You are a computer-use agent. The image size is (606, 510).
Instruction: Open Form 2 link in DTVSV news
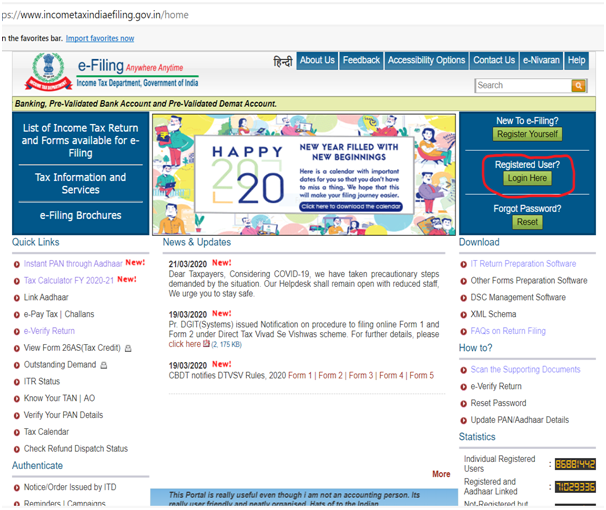330,376
